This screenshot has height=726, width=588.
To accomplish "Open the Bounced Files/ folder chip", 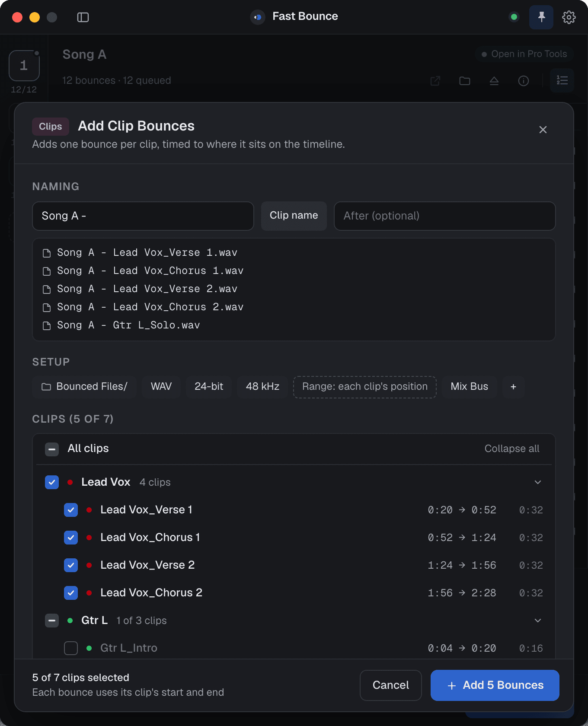I will [85, 387].
